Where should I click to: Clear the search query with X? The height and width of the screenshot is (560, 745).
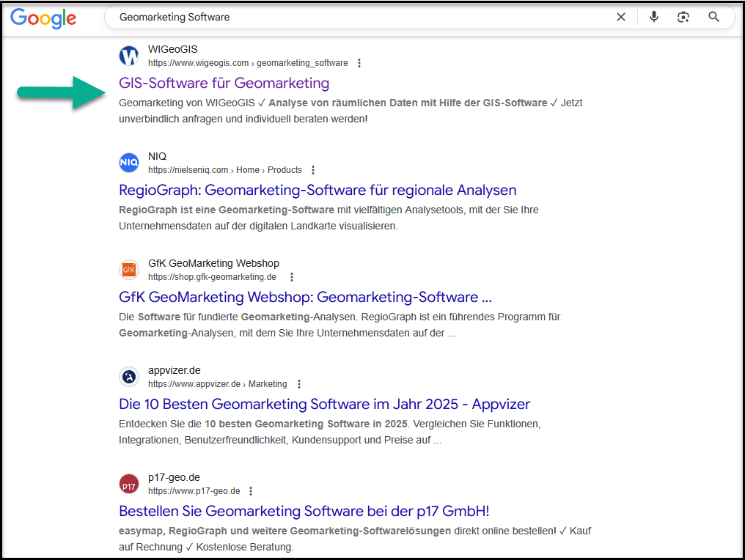(621, 17)
